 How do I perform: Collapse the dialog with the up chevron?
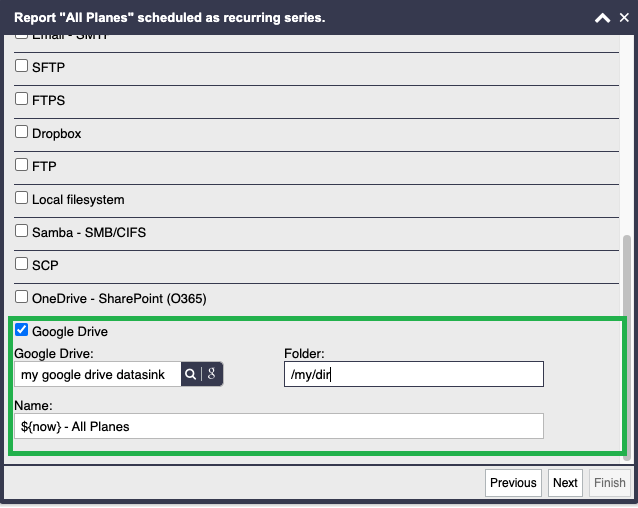point(602,18)
